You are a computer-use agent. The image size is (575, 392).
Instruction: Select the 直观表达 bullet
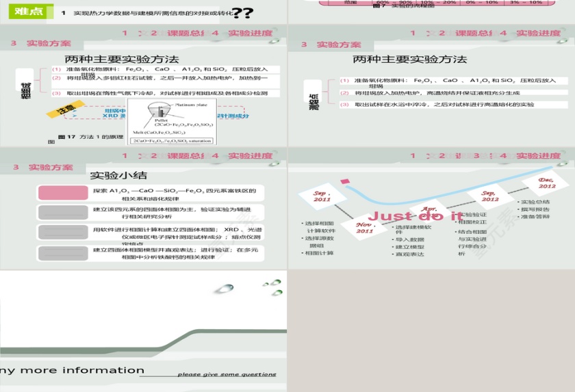click(408, 254)
